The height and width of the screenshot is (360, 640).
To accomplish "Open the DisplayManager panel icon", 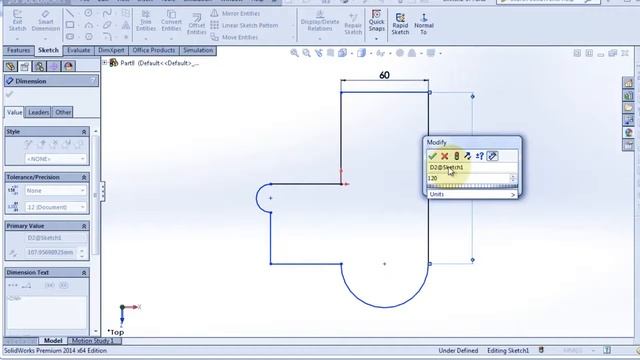I will tap(68, 66).
